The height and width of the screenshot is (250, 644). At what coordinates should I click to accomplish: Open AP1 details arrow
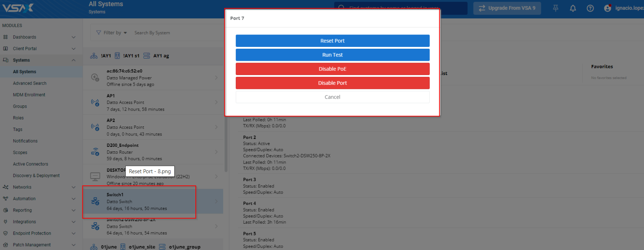click(x=216, y=102)
